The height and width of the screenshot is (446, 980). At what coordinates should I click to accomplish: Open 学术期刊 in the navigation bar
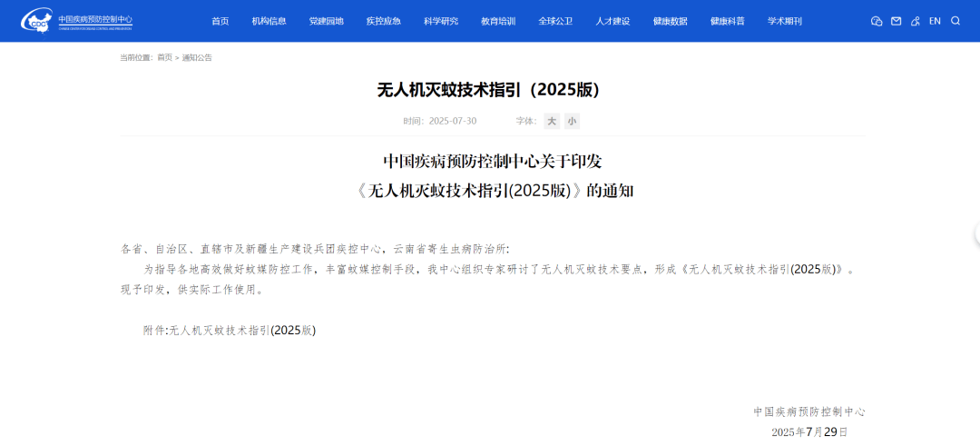click(784, 21)
